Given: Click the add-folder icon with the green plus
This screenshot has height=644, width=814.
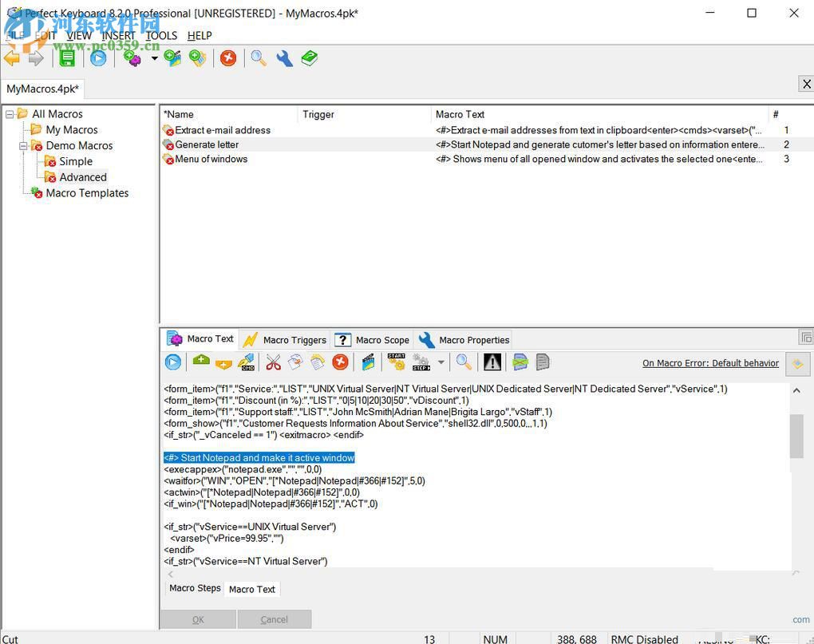Looking at the screenshot, I should point(172,58).
